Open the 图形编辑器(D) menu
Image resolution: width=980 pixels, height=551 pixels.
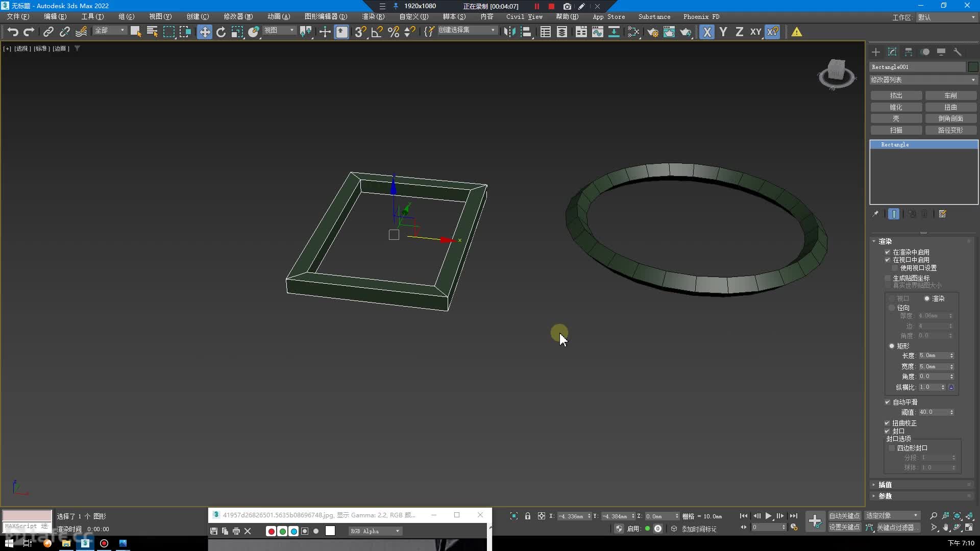[326, 17]
